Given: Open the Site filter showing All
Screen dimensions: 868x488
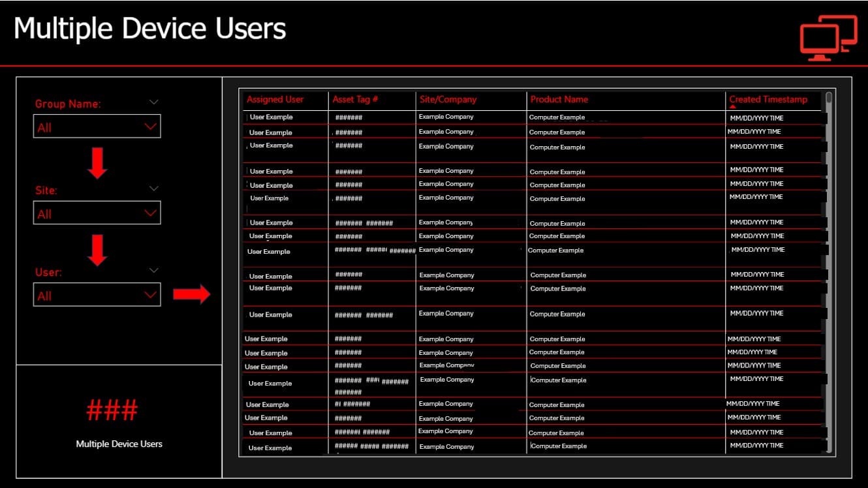Looking at the screenshot, I should click(97, 212).
